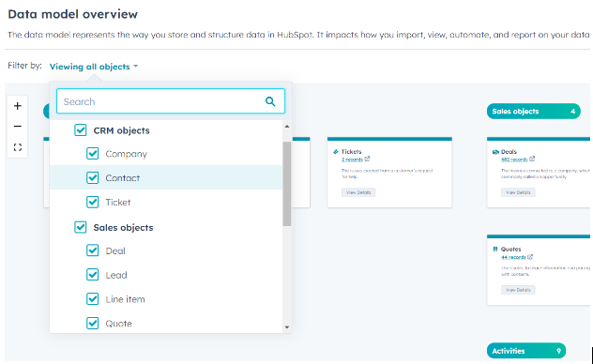Fit data model to screen icon
Image resolution: width=593 pixels, height=364 pixels.
(x=18, y=147)
